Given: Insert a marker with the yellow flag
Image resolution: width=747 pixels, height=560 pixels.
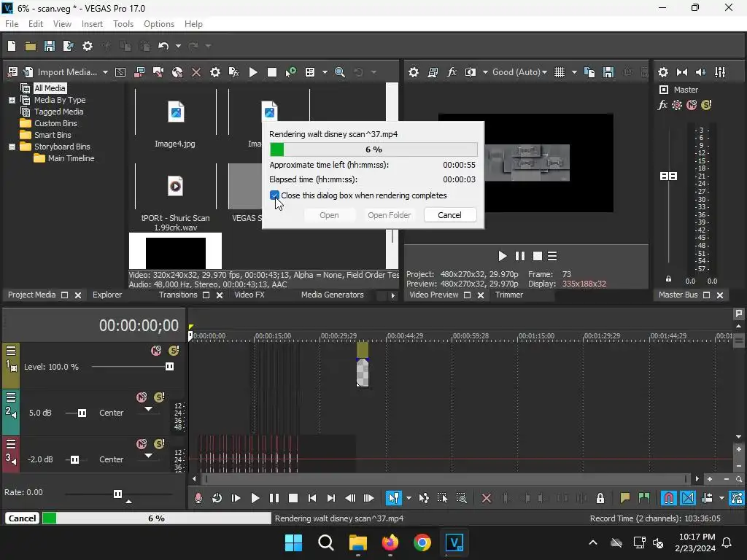Looking at the screenshot, I should click(x=625, y=498).
